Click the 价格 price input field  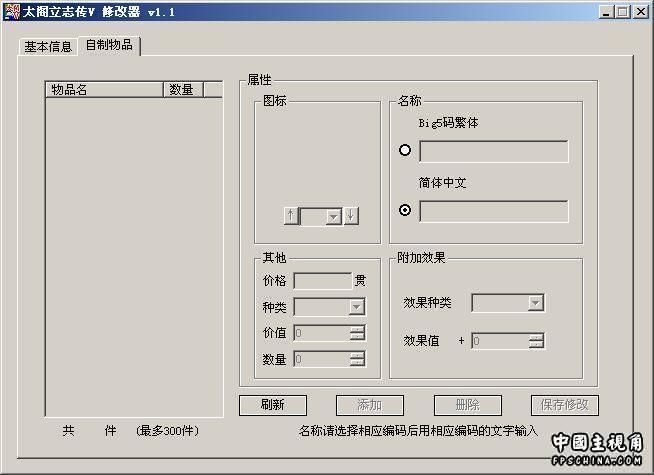[x=323, y=281]
